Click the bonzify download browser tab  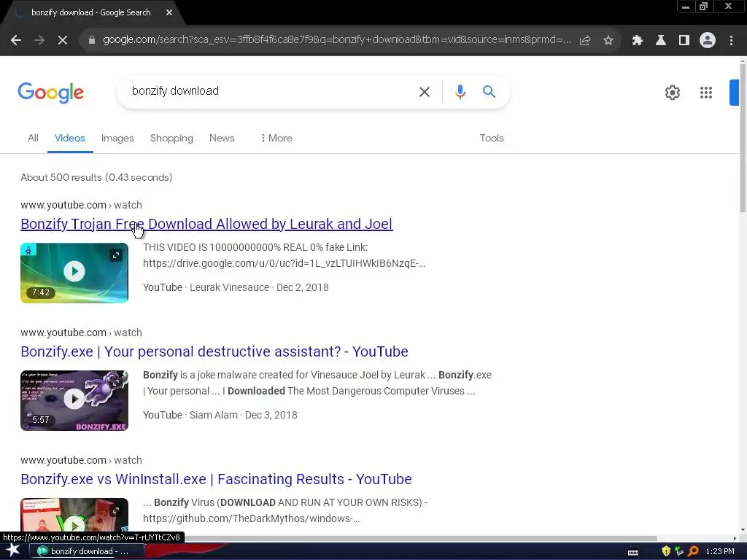(93, 12)
